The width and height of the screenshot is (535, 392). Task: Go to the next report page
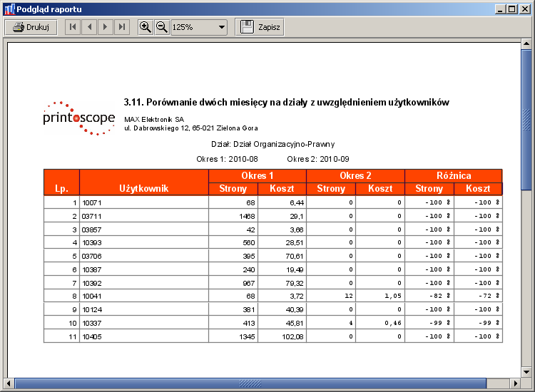pos(106,27)
